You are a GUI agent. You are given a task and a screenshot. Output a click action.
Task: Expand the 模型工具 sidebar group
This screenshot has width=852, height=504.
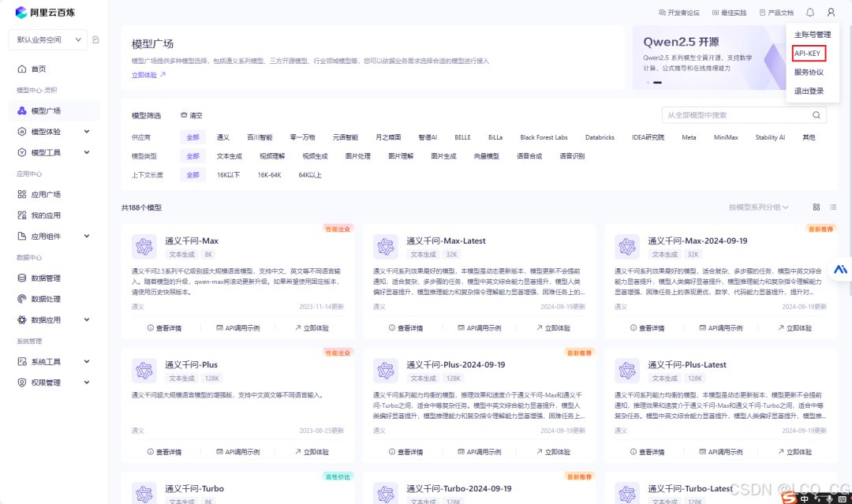[x=87, y=152]
